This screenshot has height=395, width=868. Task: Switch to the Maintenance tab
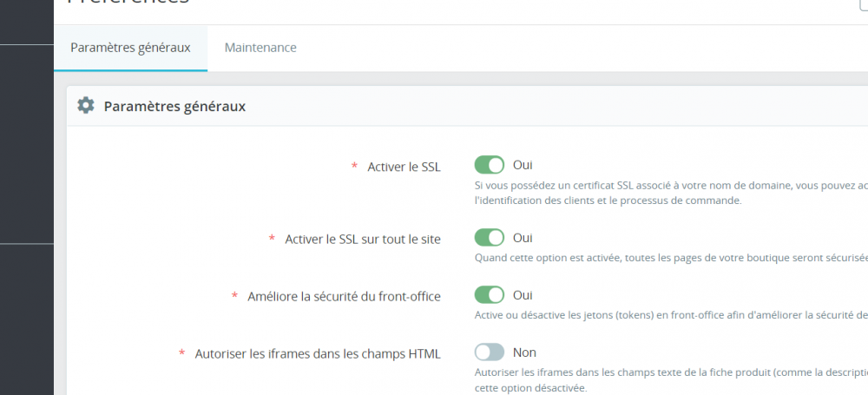pos(260,48)
